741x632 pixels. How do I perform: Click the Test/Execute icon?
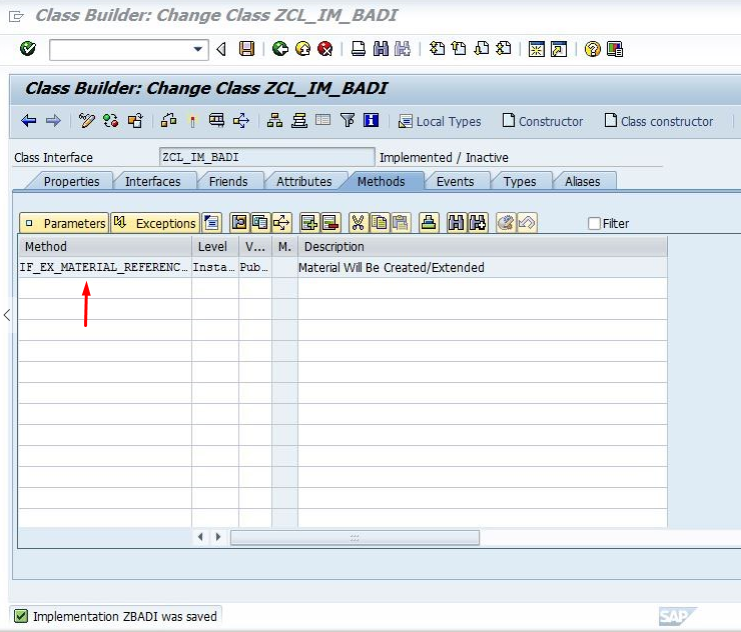click(216, 121)
